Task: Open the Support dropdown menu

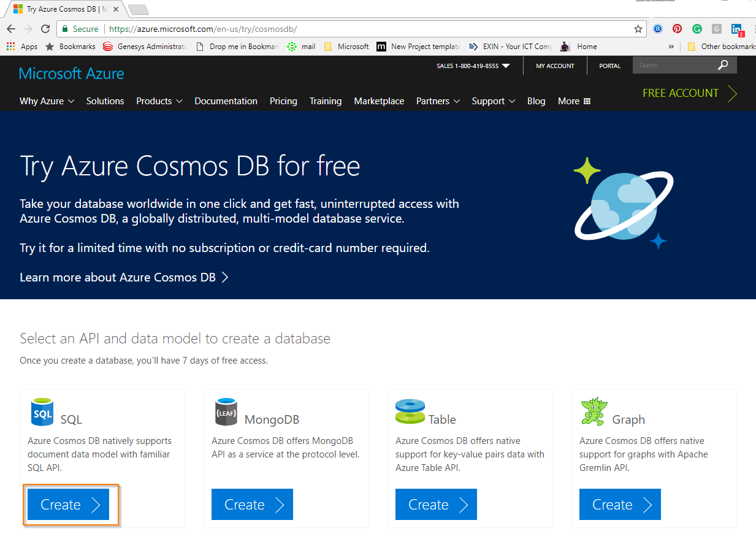Action: pyautogui.click(x=494, y=101)
